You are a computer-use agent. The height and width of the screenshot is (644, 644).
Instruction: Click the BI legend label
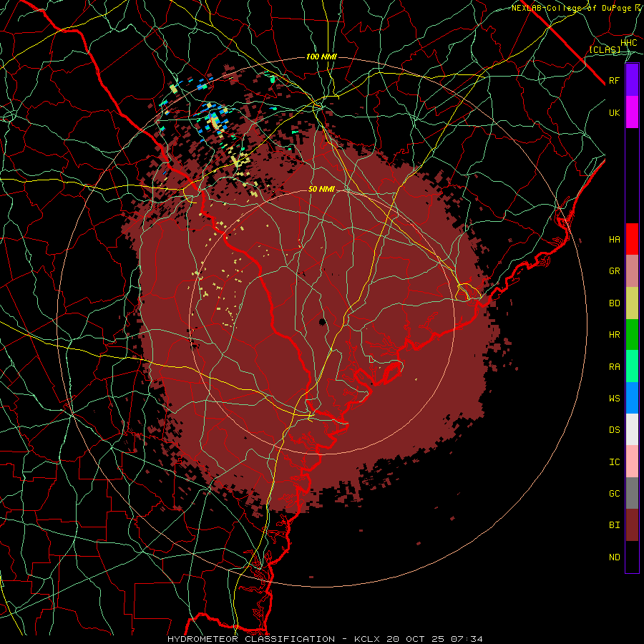(x=614, y=525)
